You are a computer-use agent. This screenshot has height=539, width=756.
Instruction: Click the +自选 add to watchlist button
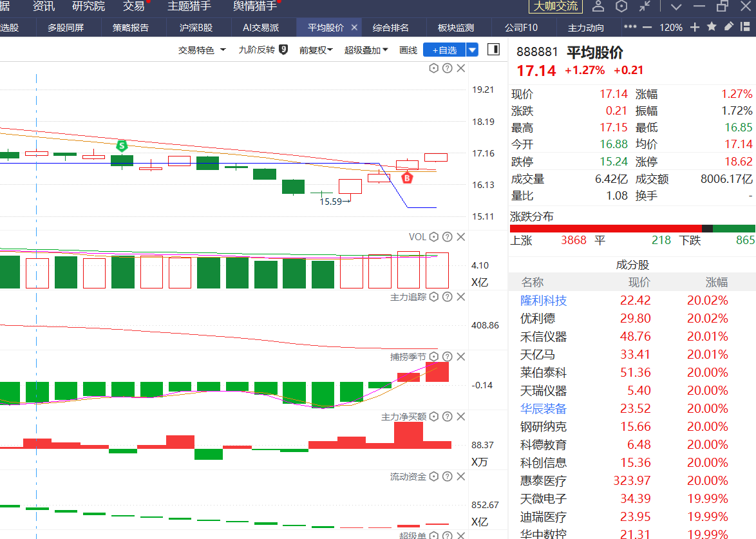[444, 50]
